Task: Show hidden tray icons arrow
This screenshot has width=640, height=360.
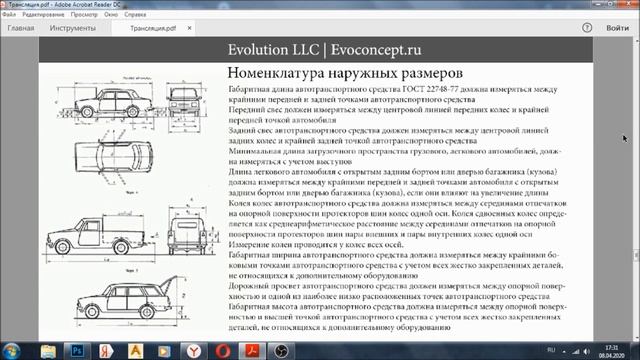Action: tap(564, 351)
